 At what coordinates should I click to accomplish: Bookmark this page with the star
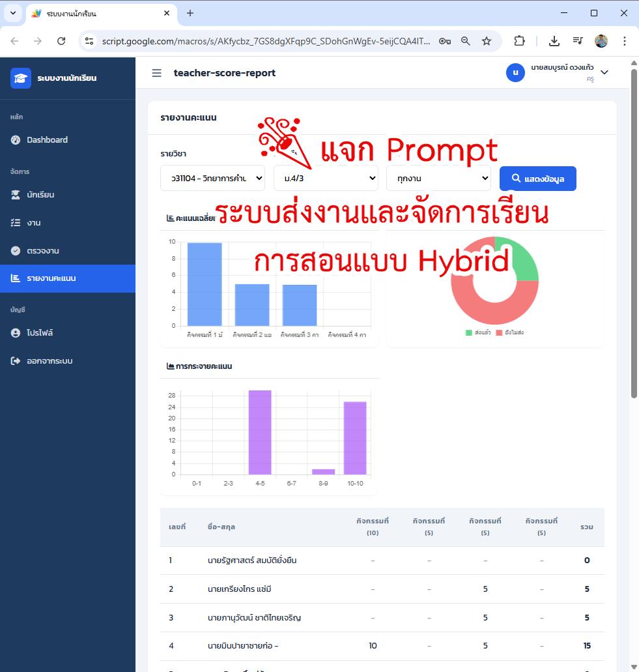coord(487,41)
